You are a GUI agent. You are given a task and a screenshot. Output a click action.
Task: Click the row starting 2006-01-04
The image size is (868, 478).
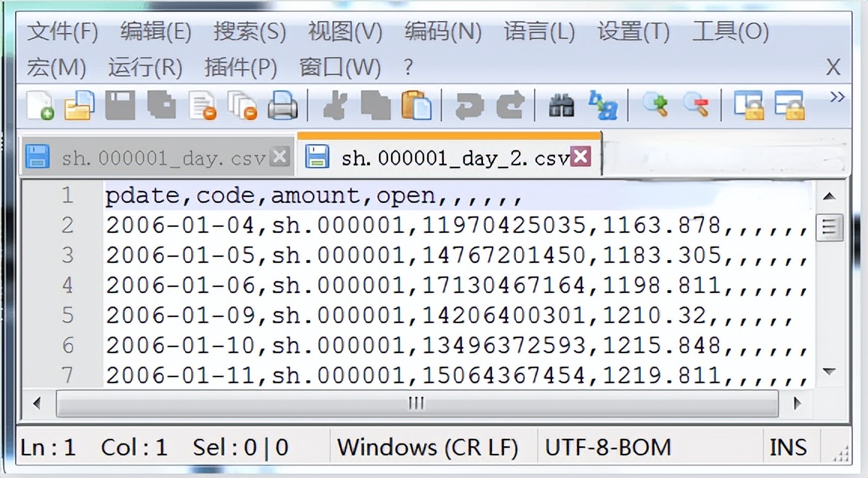point(457,225)
